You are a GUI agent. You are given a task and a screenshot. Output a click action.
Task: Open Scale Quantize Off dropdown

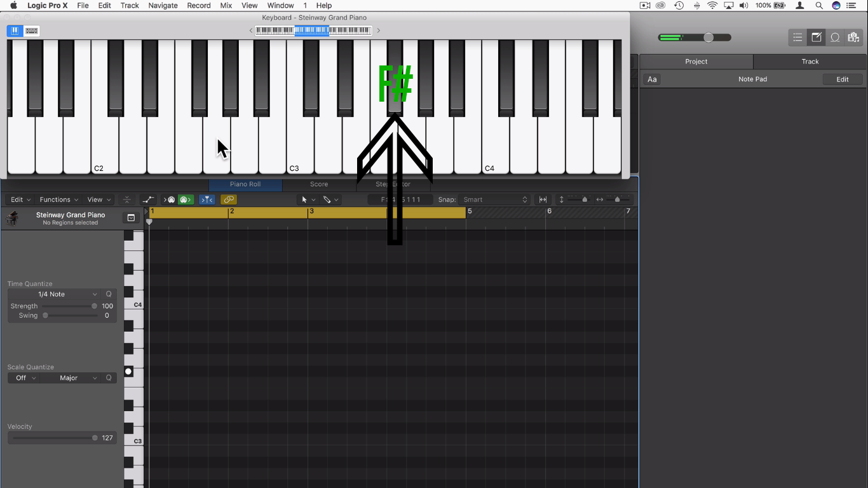coord(24,378)
